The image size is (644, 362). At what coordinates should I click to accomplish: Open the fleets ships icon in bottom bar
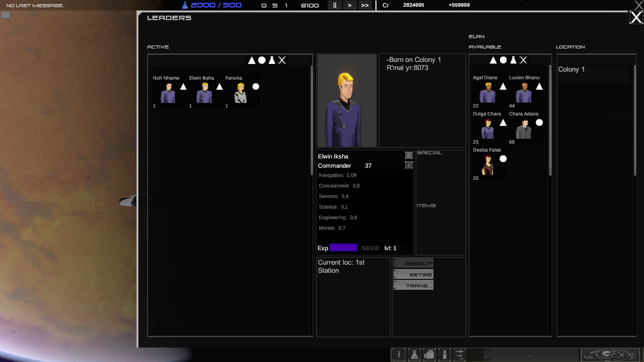pyautogui.click(x=459, y=354)
